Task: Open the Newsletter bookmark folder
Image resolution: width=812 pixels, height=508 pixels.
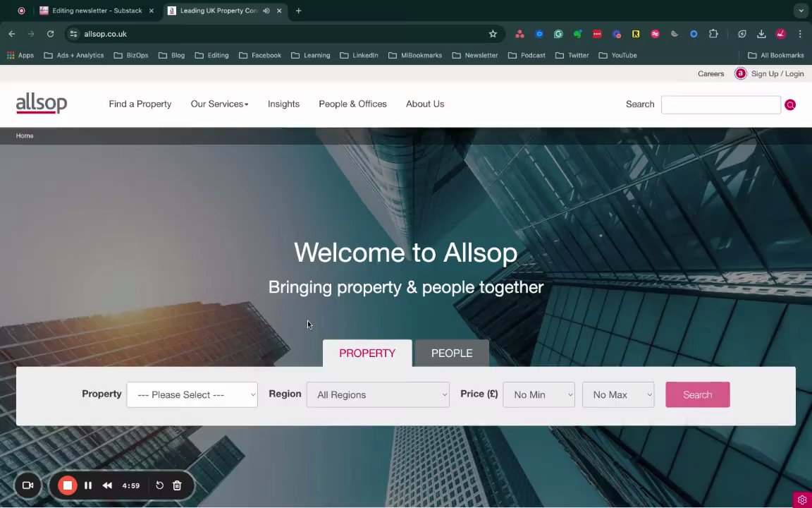Action: pos(475,55)
